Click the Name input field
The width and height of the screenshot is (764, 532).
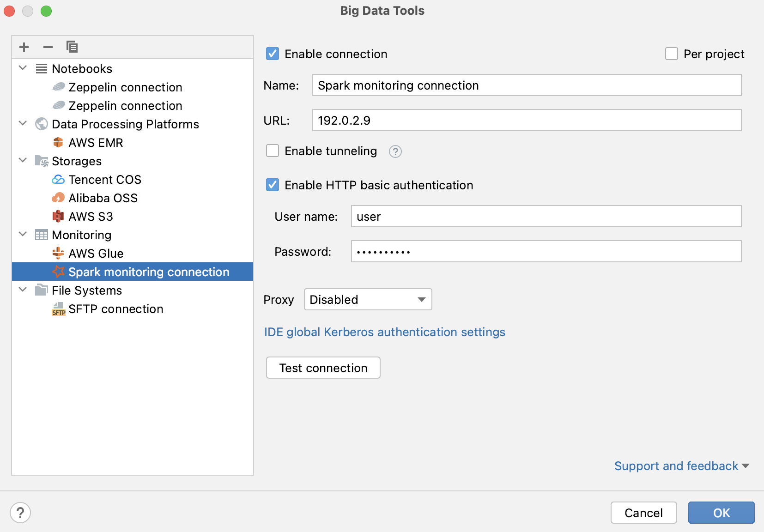(527, 85)
